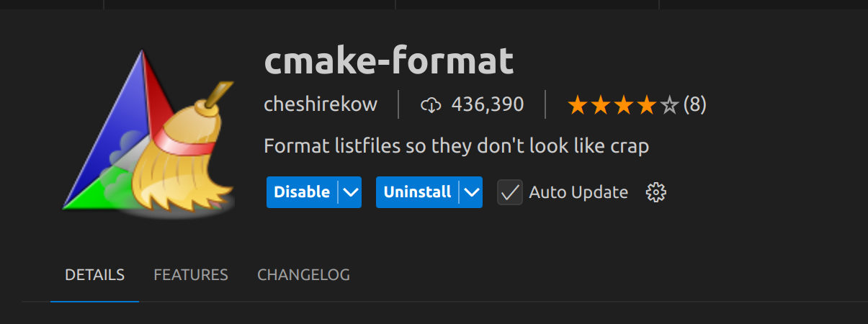
Task: Click the rating count (8)
Action: pos(694,105)
